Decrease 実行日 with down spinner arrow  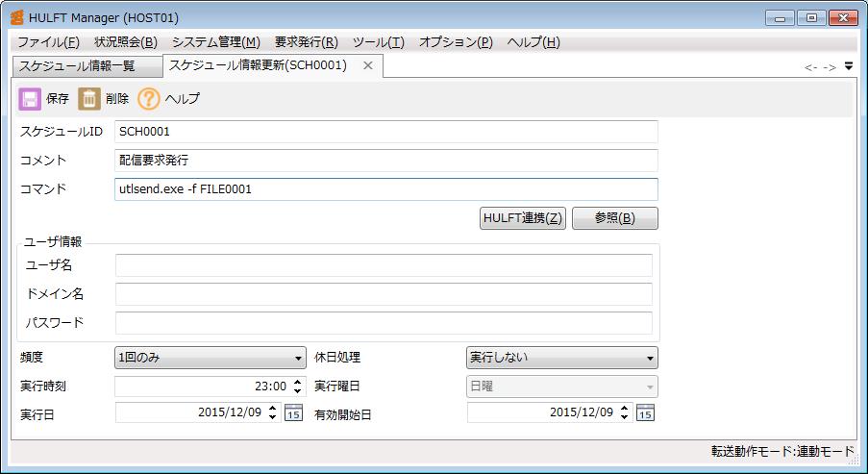272,417
